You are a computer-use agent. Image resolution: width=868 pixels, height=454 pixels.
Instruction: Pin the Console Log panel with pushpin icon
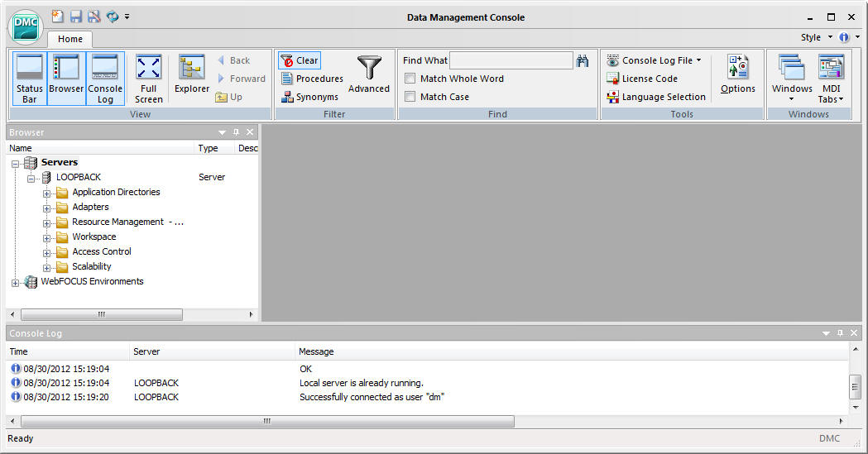(x=841, y=333)
